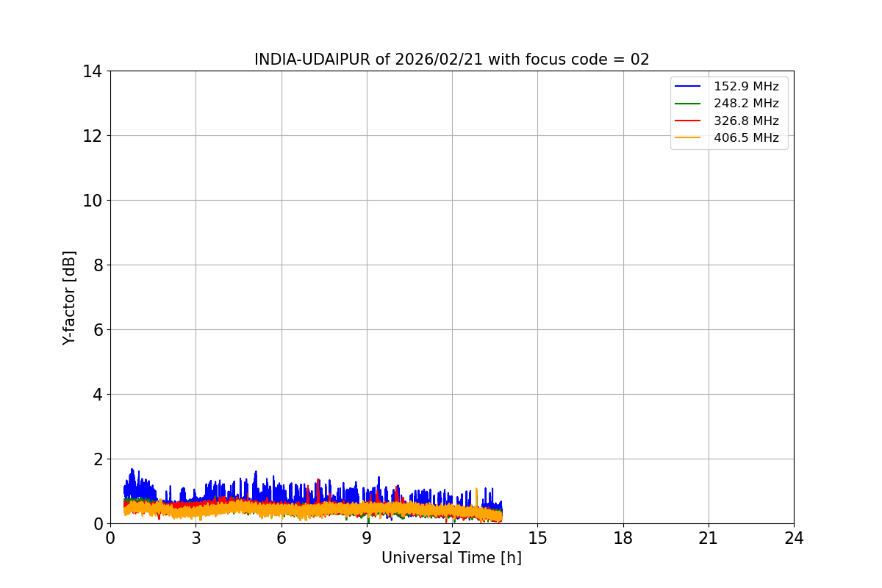Click the x-axis tick label 15
Screen dimensions: 882x588
(x=537, y=538)
